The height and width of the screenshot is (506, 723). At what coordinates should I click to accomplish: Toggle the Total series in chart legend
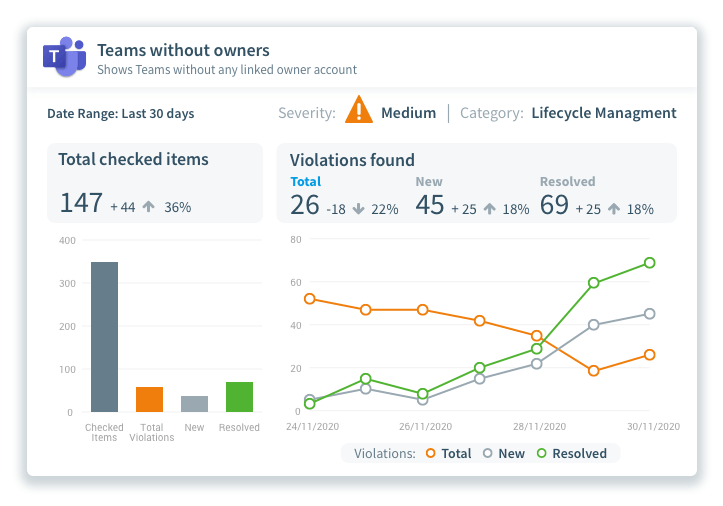pyautogui.click(x=449, y=453)
